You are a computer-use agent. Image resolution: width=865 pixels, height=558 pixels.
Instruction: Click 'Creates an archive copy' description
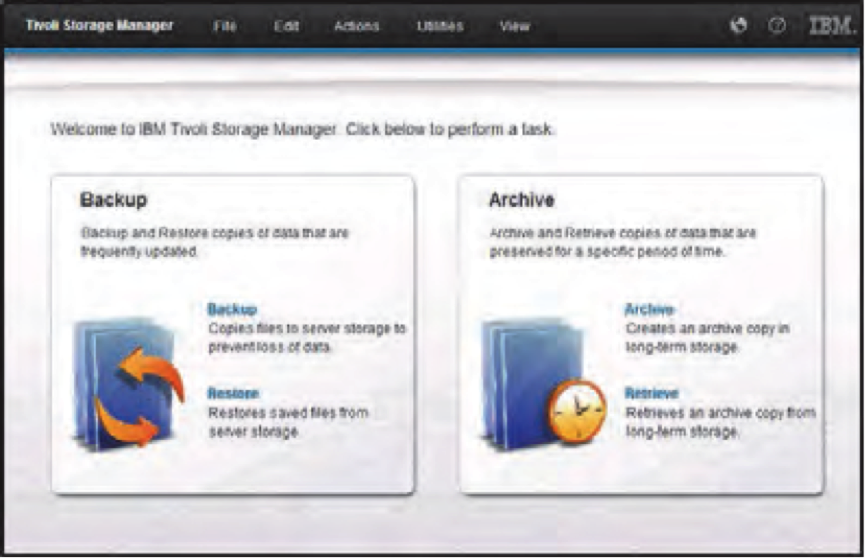707,337
